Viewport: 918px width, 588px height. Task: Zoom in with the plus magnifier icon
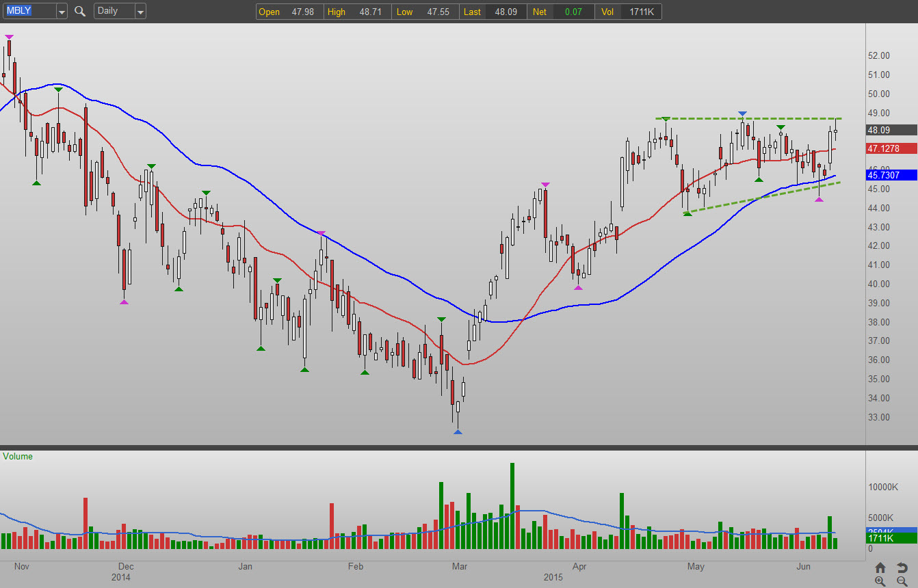pyautogui.click(x=880, y=581)
